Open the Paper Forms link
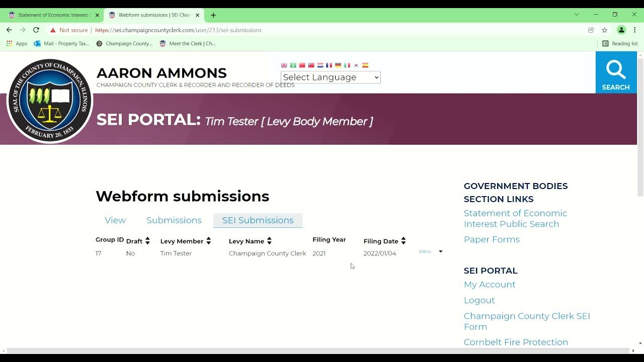The width and height of the screenshot is (644, 362). pos(492,239)
